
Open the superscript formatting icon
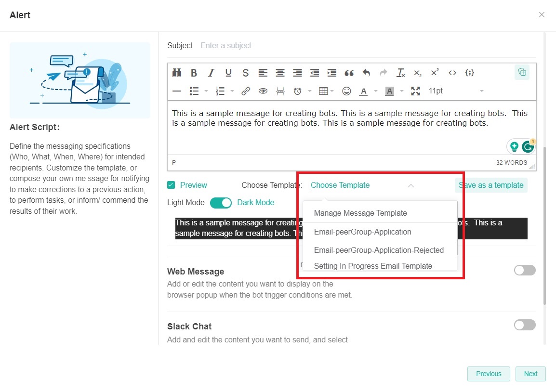(x=434, y=72)
